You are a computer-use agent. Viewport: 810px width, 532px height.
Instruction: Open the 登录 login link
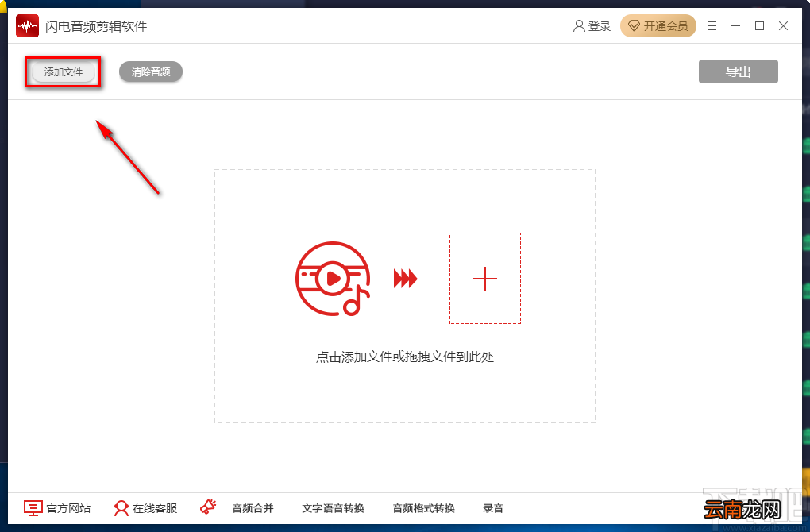pyautogui.click(x=592, y=26)
